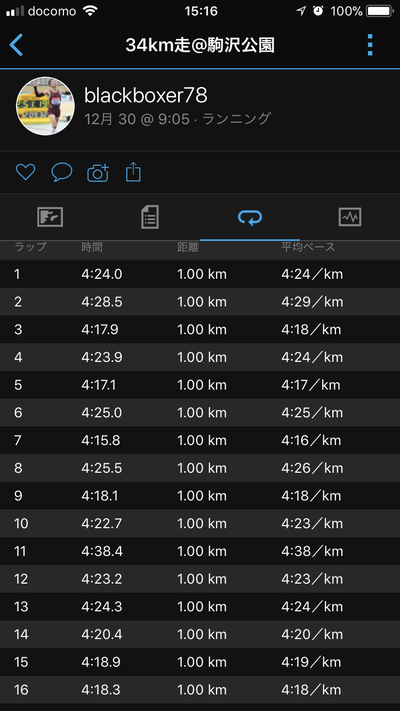
Task: Open blackboxer78 username profile link
Action: click(146, 96)
